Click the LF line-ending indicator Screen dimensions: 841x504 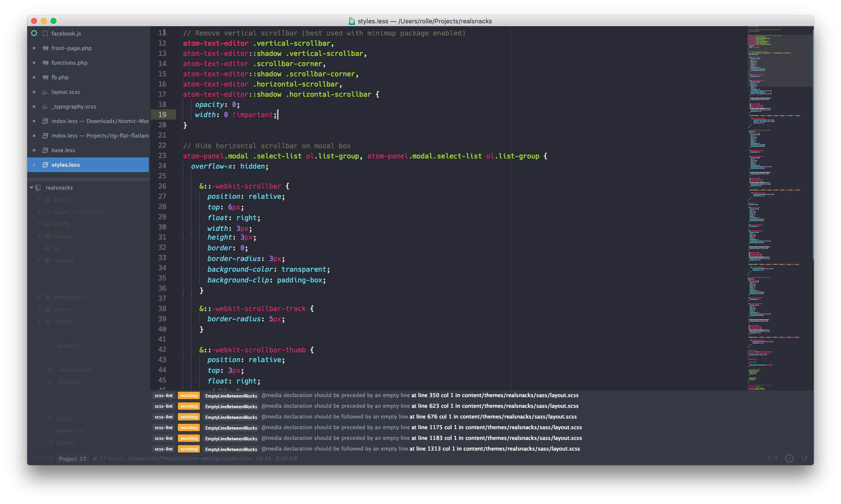pyautogui.click(x=805, y=458)
